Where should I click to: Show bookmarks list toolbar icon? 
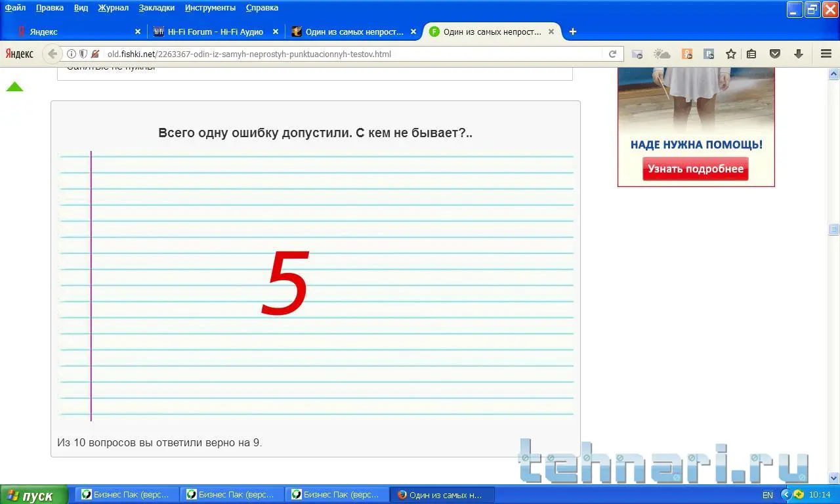tap(752, 54)
